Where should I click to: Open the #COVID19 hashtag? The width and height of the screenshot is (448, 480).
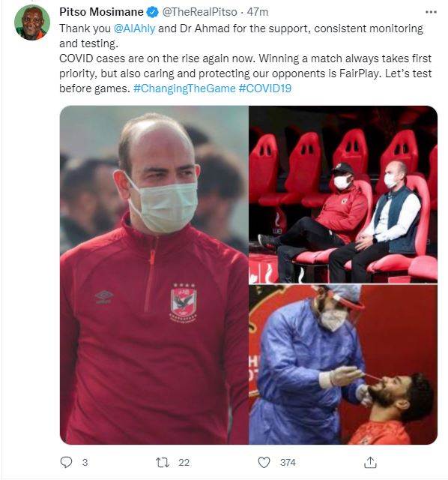264,88
